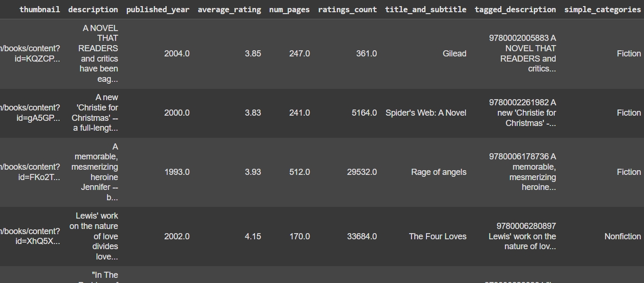Click Fiction in the Rage of angels row

click(628, 172)
